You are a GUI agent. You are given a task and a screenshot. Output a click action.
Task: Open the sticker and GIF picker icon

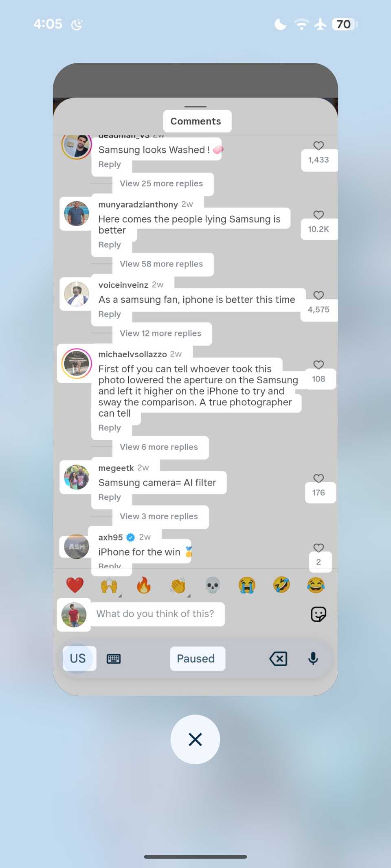pos(319,614)
